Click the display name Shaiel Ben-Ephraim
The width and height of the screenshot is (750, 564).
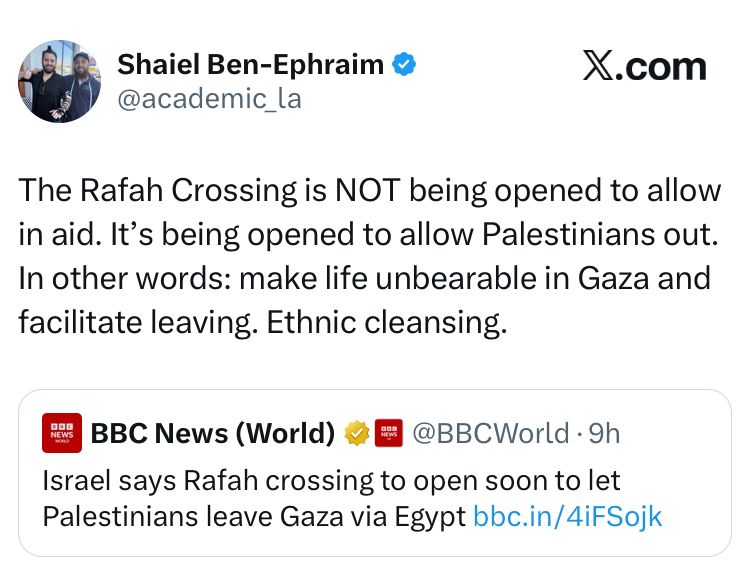coord(250,65)
